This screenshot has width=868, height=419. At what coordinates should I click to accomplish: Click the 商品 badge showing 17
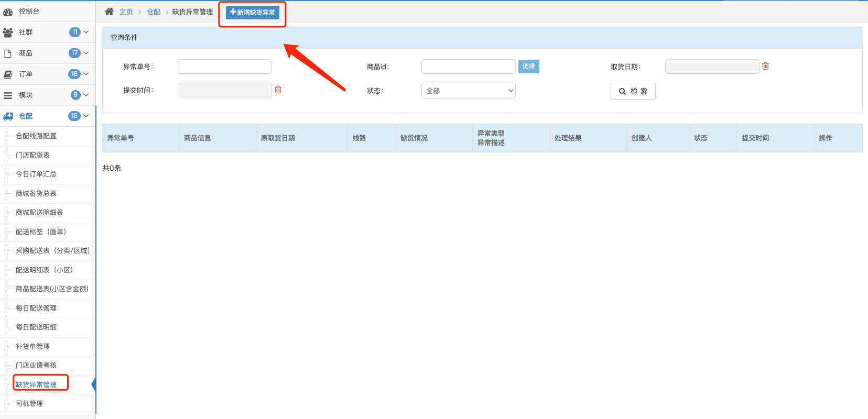coord(74,53)
